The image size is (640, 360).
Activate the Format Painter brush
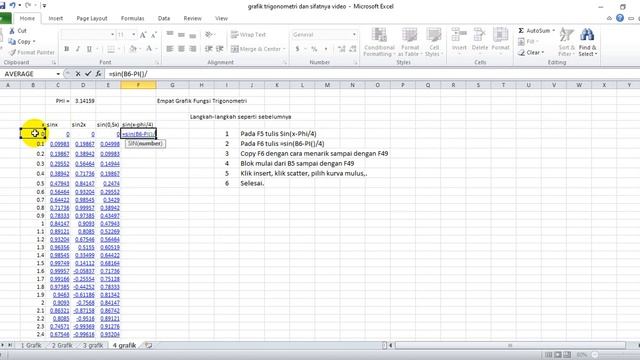point(13,52)
